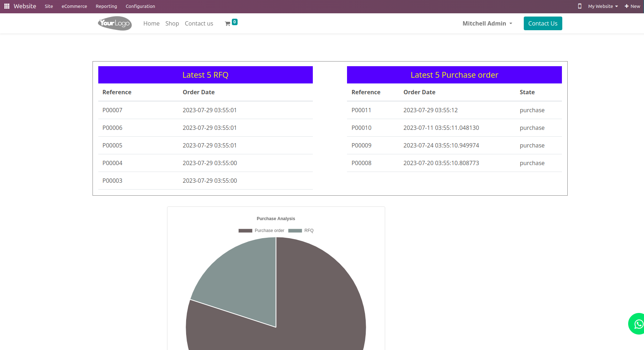Click Order Date header in RFQ table
Screen dimensions: 644x350
click(x=199, y=92)
